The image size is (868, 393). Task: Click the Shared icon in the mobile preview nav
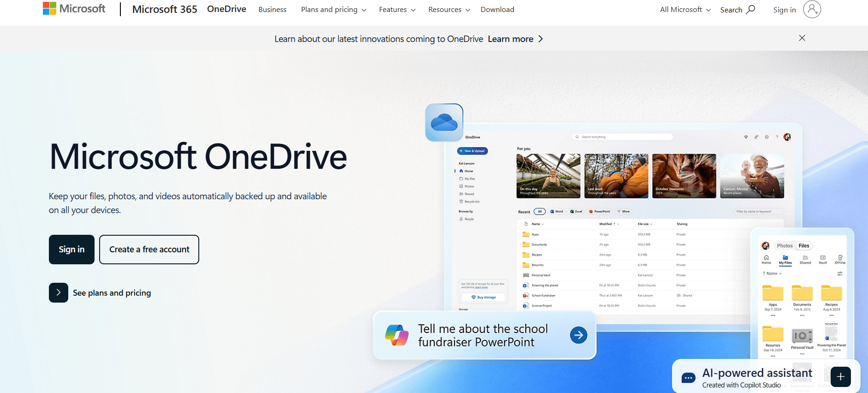805,259
